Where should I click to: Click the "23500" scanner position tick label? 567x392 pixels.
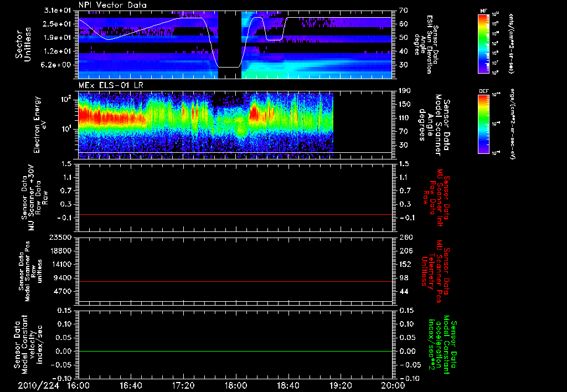[x=61, y=238]
